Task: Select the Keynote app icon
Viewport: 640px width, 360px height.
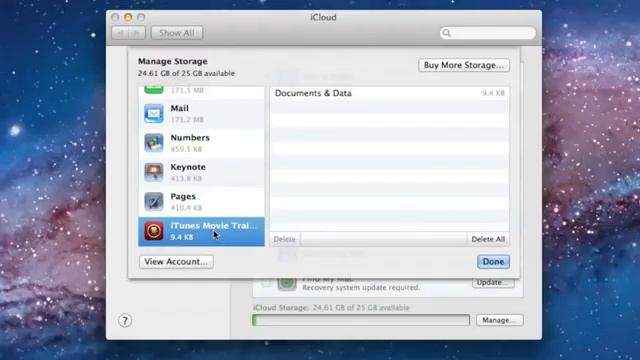Action: [154, 172]
